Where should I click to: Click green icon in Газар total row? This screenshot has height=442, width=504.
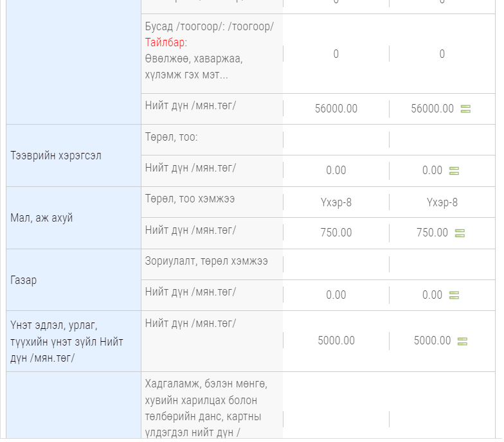click(454, 296)
